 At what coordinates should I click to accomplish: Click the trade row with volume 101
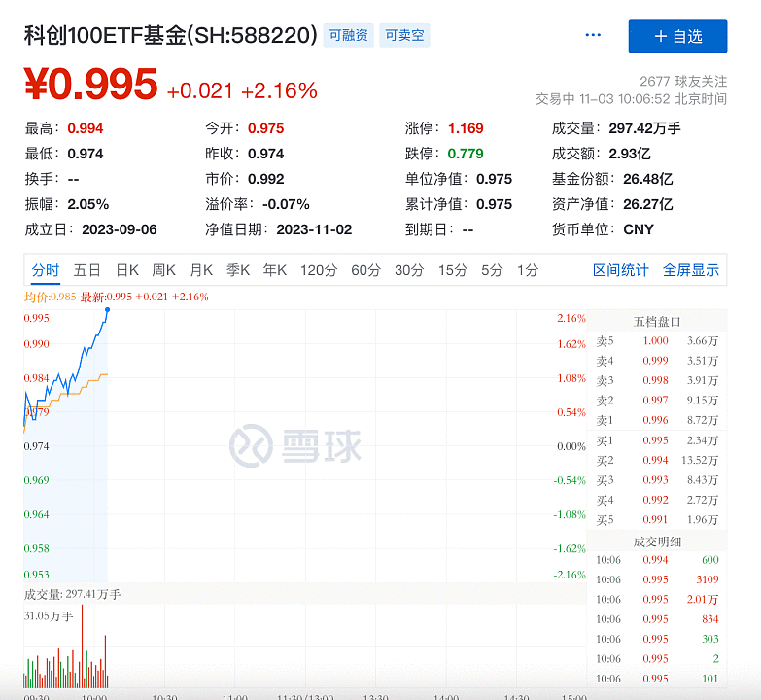coord(657,679)
